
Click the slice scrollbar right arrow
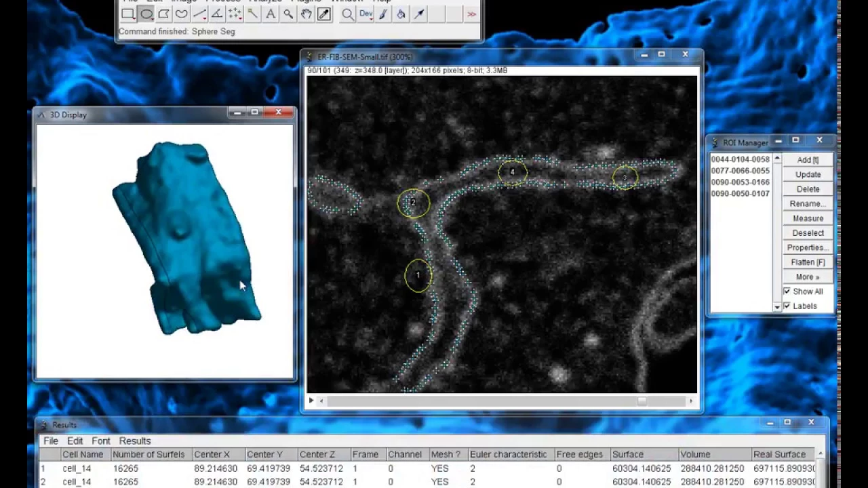(x=691, y=401)
